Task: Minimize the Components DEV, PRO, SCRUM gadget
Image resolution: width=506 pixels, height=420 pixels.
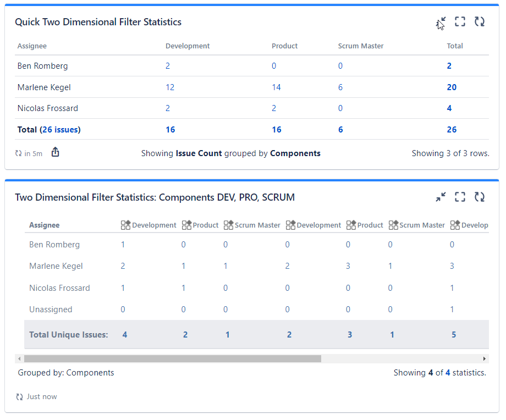Action: (x=441, y=196)
